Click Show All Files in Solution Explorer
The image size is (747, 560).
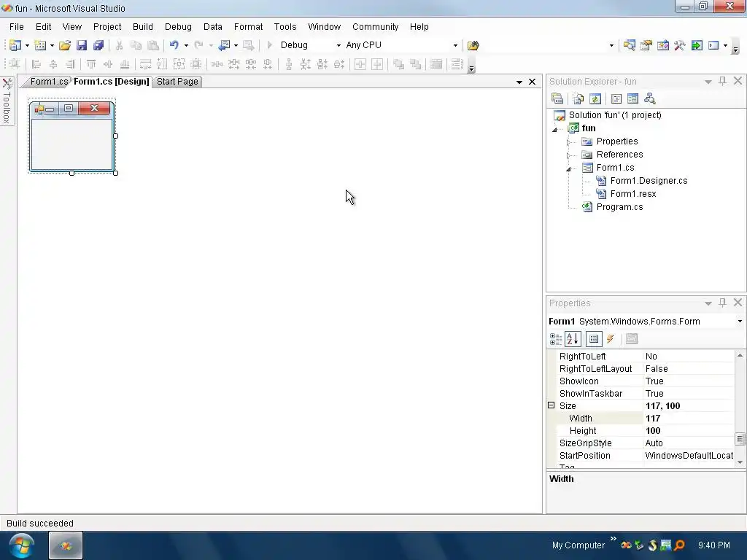(578, 98)
